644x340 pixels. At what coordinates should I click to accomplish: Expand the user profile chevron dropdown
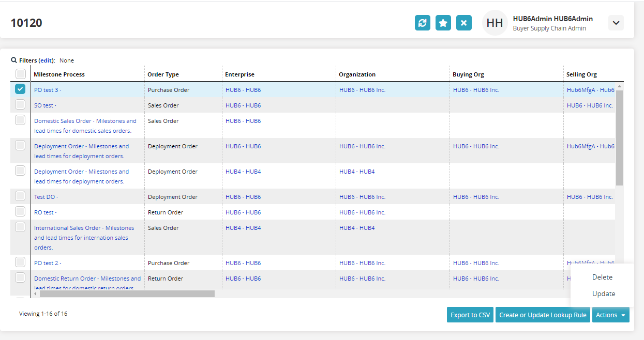pyautogui.click(x=616, y=23)
